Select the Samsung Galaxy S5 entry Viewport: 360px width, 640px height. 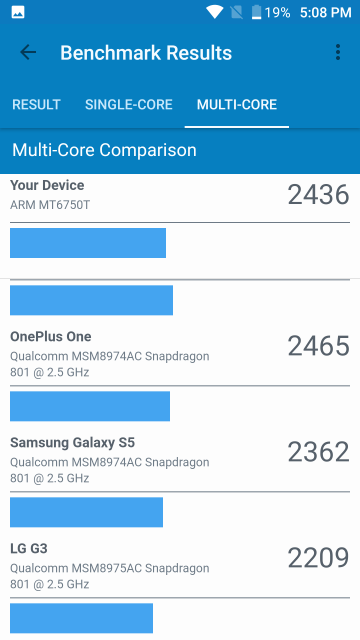pos(180,460)
